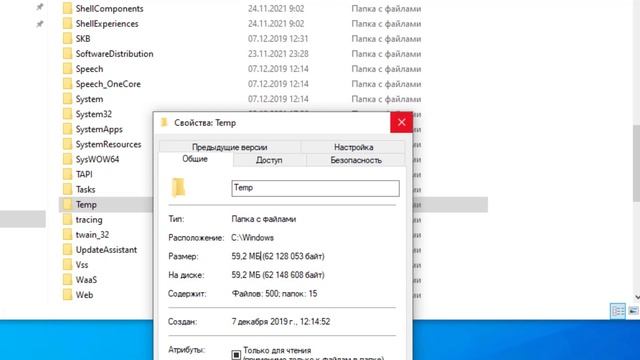Click the twain_32 folder icon

[x=67, y=235]
